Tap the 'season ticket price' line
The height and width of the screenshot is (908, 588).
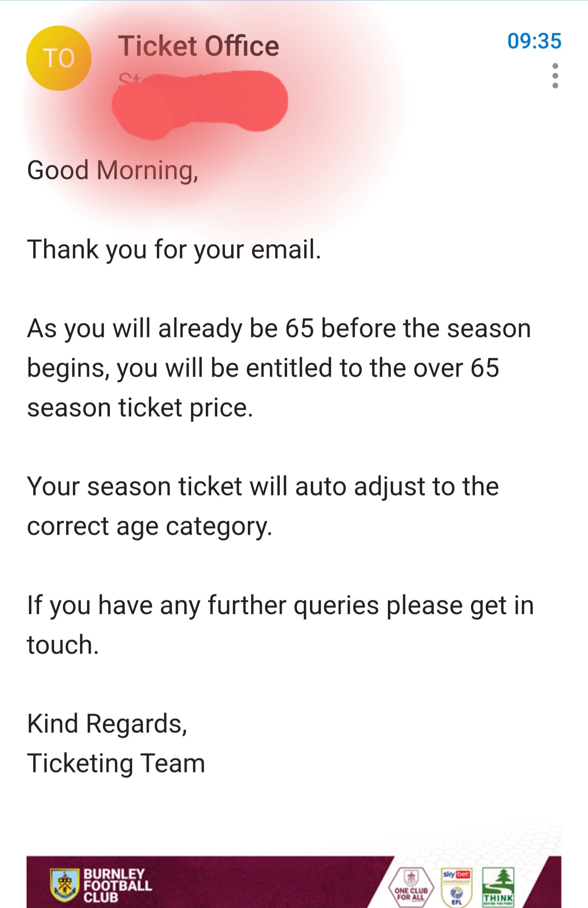pyautogui.click(x=140, y=408)
